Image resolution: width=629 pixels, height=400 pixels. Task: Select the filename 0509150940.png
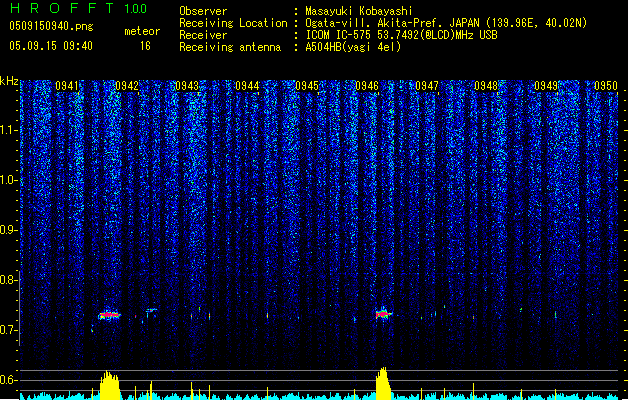pyautogui.click(x=51, y=26)
